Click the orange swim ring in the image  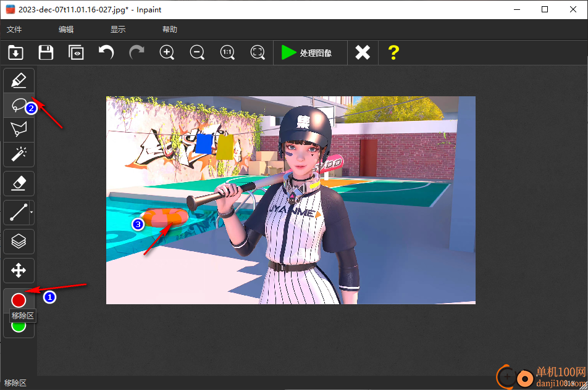coord(165,218)
